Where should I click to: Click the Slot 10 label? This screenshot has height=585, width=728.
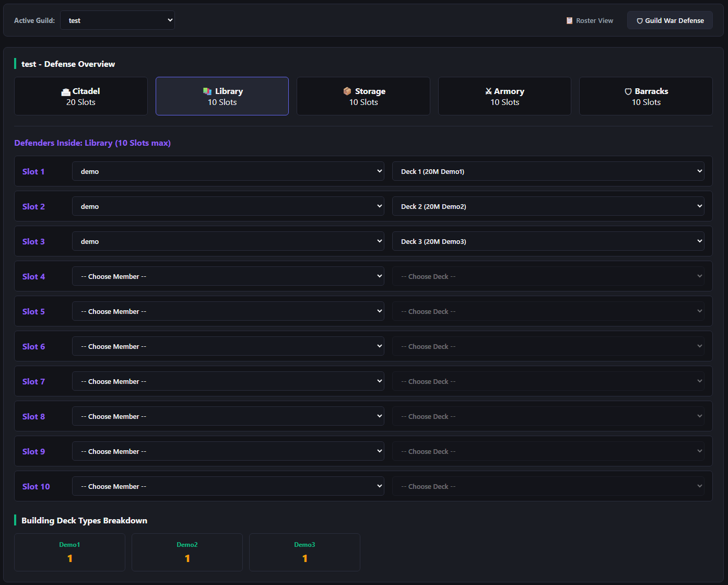tap(36, 486)
